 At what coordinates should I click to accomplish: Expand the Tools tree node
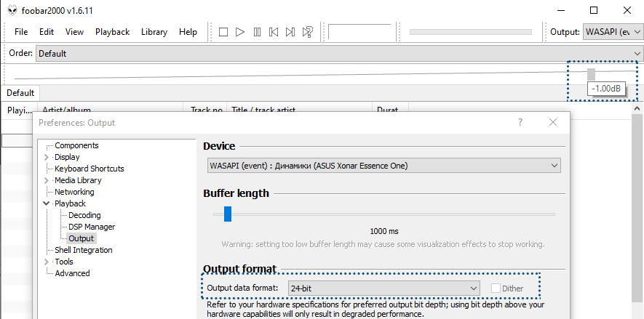pos(47,262)
